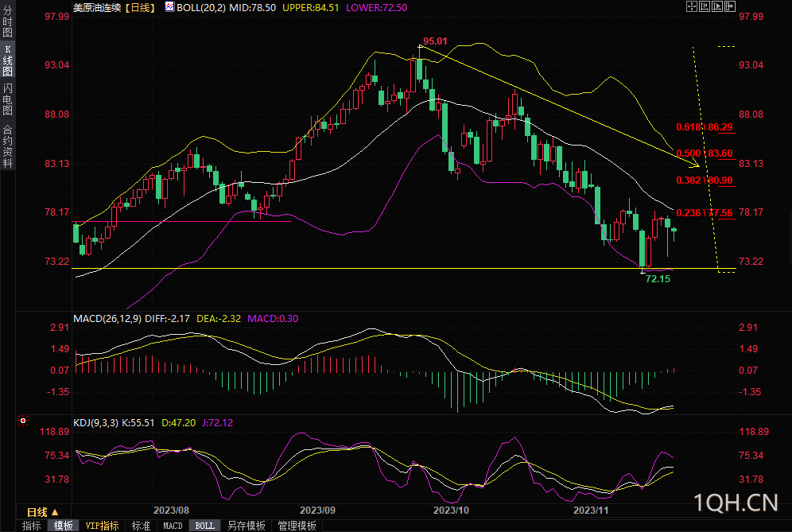This screenshot has height=532, width=792.
Task: Switch to K线图 sidebar tab
Action: click(8, 60)
